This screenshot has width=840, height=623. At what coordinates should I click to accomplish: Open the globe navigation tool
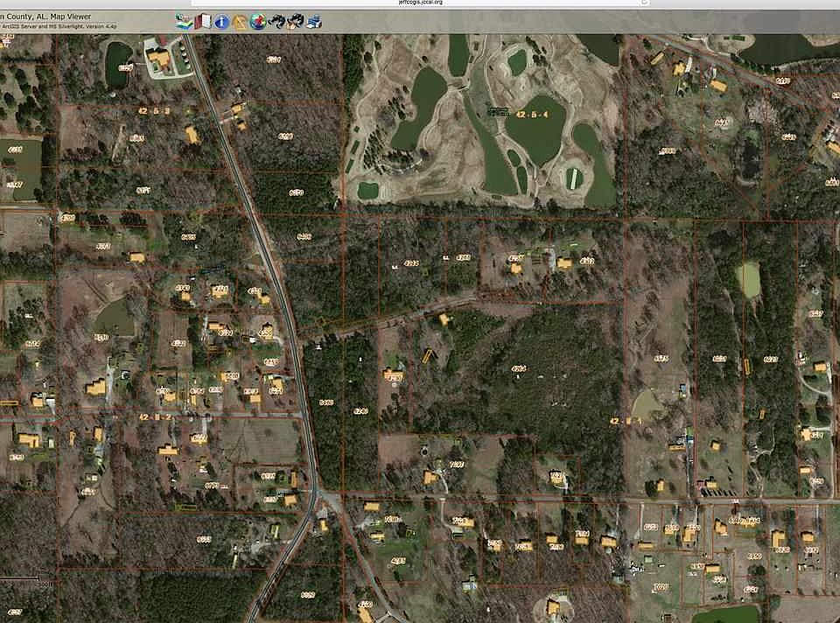click(258, 22)
